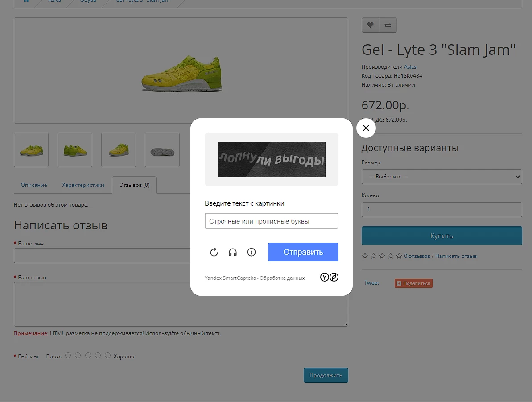The image size is (532, 402).
Task: Click the captcha distorted text image
Action: (272, 159)
